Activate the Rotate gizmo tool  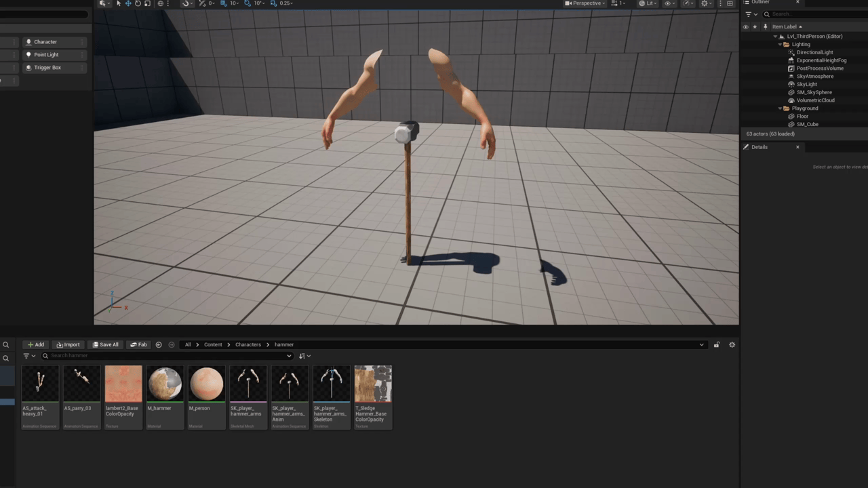tap(138, 3)
